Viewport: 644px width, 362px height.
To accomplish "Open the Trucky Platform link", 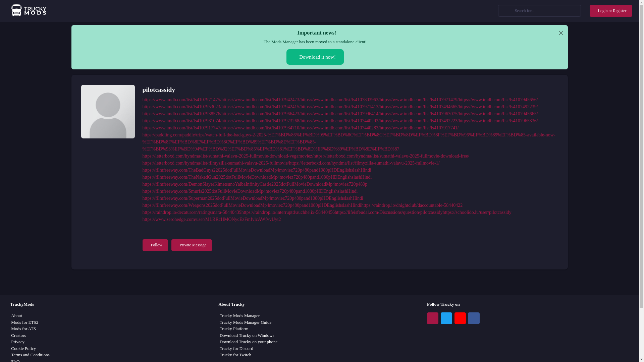I will point(234,329).
